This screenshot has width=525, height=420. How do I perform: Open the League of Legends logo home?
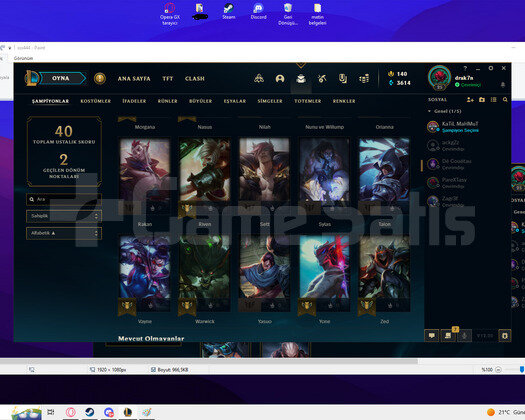31,78
